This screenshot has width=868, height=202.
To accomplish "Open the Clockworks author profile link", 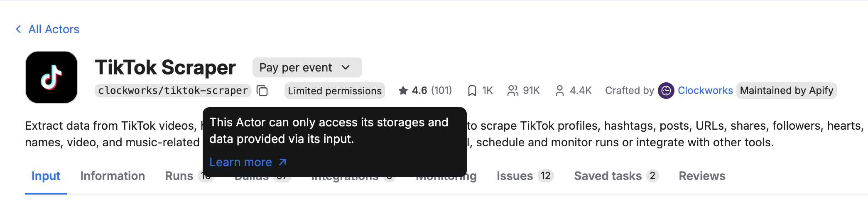I will (705, 91).
